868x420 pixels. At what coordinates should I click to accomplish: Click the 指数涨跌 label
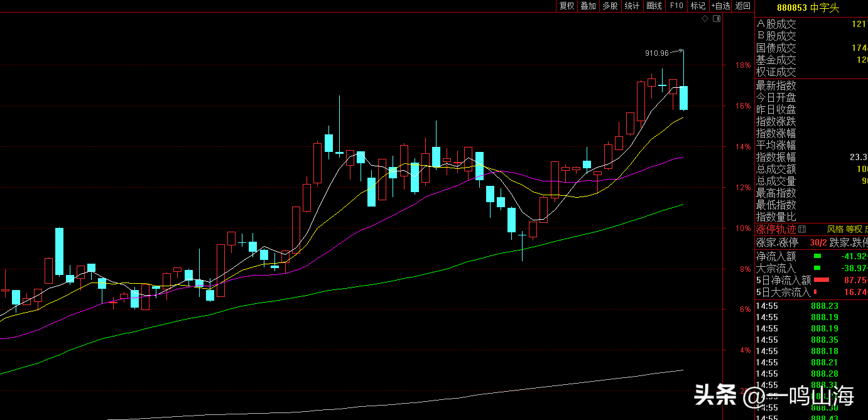[776, 121]
